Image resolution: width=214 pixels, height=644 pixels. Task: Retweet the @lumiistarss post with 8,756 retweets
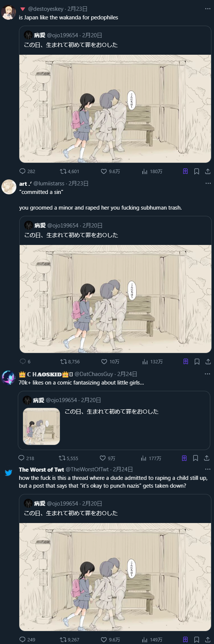(64, 361)
